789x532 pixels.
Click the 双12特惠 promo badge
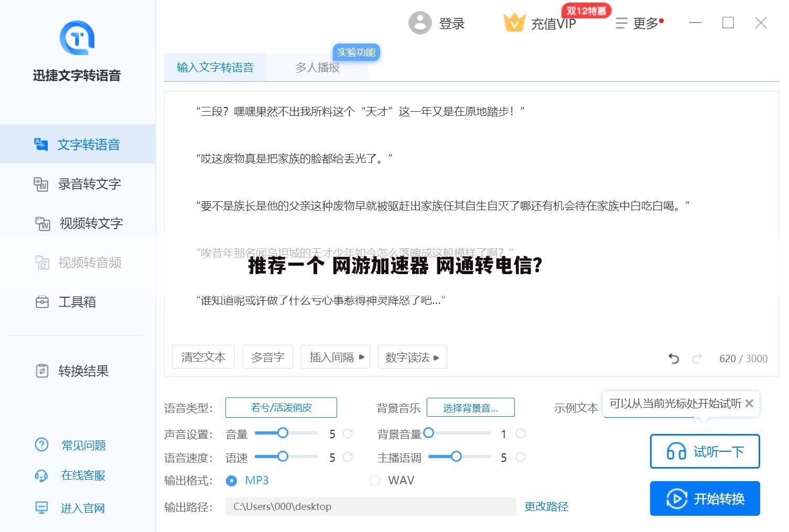[586, 10]
